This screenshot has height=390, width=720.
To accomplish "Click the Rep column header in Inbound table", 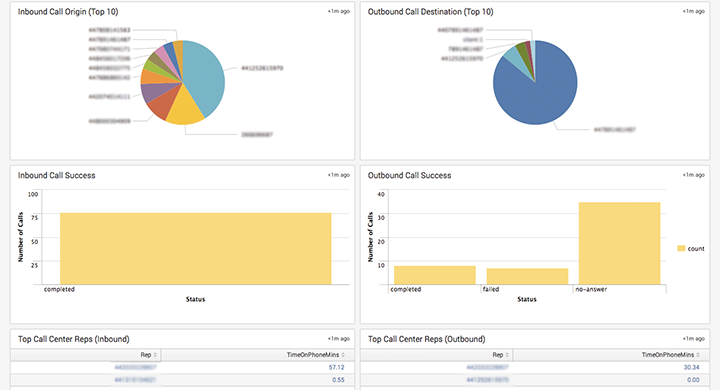I will pos(146,355).
